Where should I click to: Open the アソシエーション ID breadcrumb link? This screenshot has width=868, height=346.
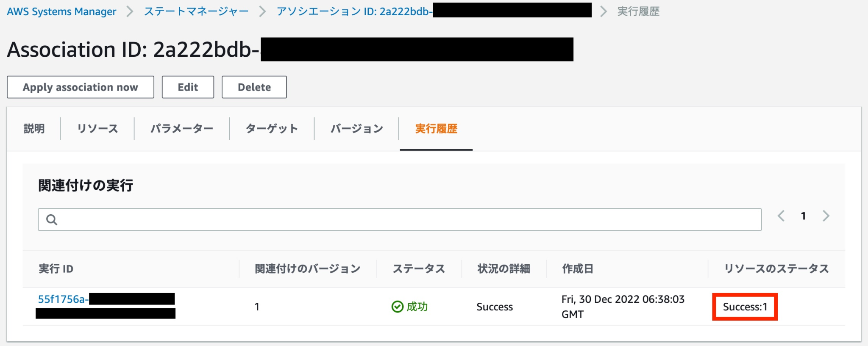354,11
